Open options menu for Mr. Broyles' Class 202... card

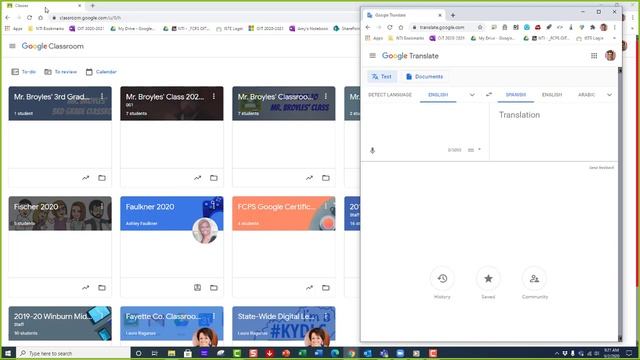(214, 96)
